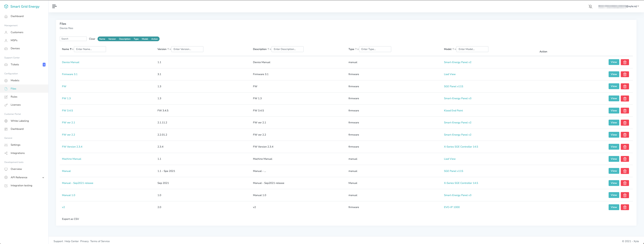
Task: Open Tickets with notification badge
Action: [15, 64]
